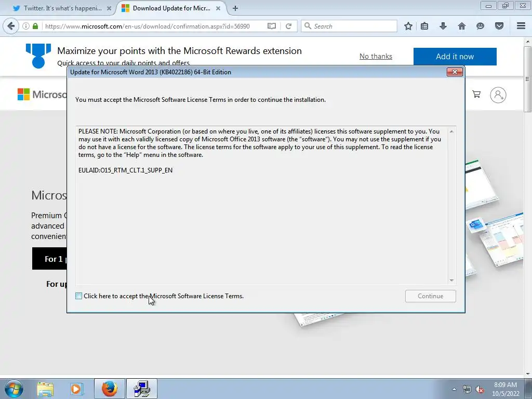The width and height of the screenshot is (532, 399).
Task: Launch Windows Media Player from taskbar
Action: pos(76,389)
